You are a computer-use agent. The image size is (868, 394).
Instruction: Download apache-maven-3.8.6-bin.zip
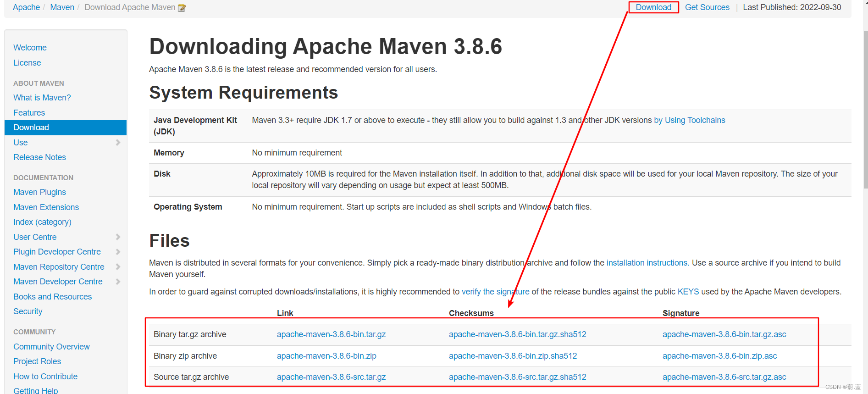pyautogui.click(x=326, y=356)
